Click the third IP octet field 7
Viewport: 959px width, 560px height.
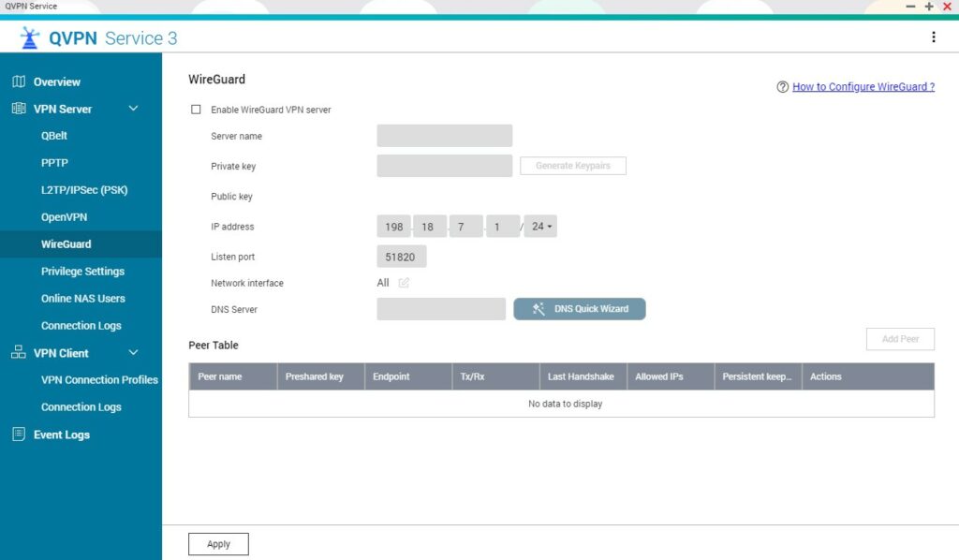coord(466,227)
